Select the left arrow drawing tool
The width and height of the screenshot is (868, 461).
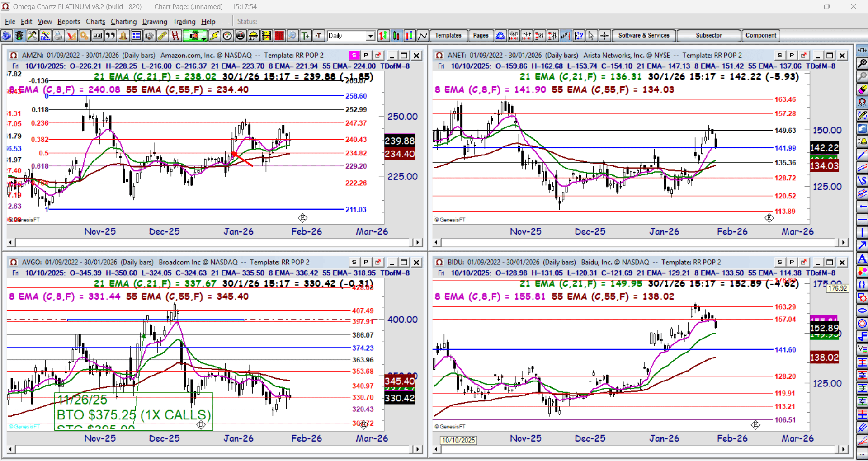click(x=862, y=207)
